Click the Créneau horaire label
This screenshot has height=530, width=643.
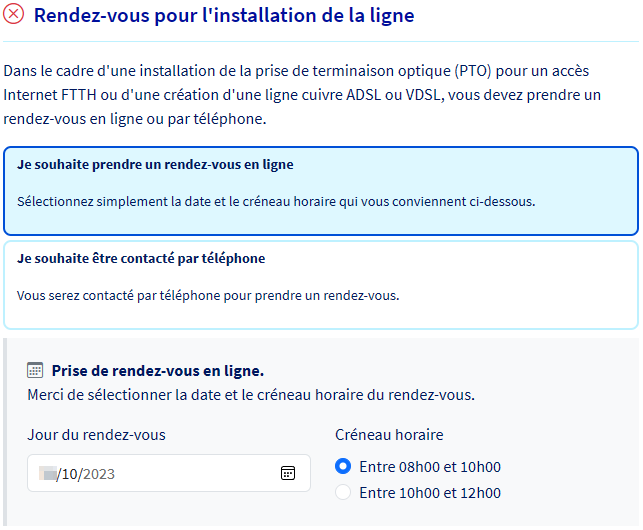[x=389, y=435]
